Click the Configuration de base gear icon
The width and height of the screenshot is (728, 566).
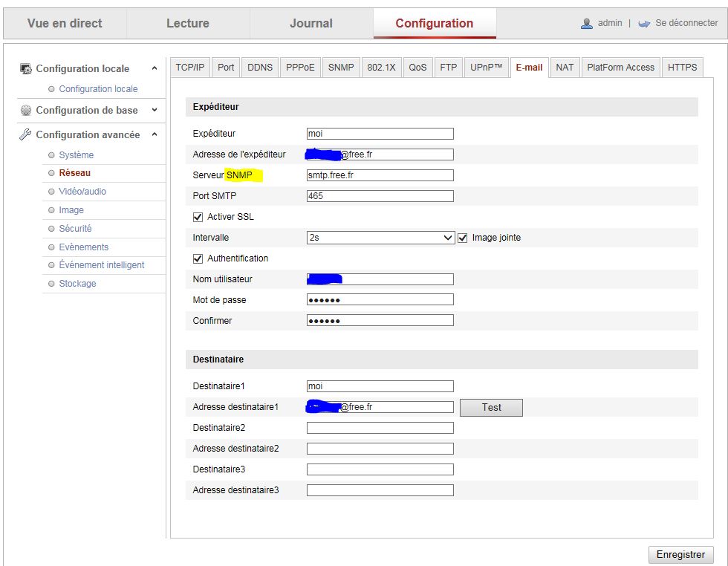(x=26, y=111)
